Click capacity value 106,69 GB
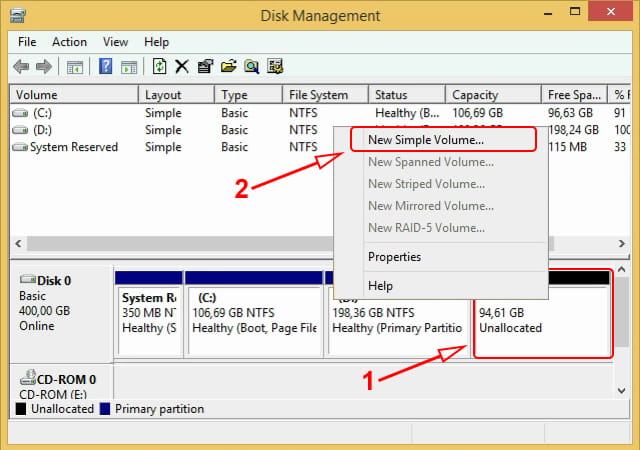Screen dimensions: 640x450 pos(478,113)
